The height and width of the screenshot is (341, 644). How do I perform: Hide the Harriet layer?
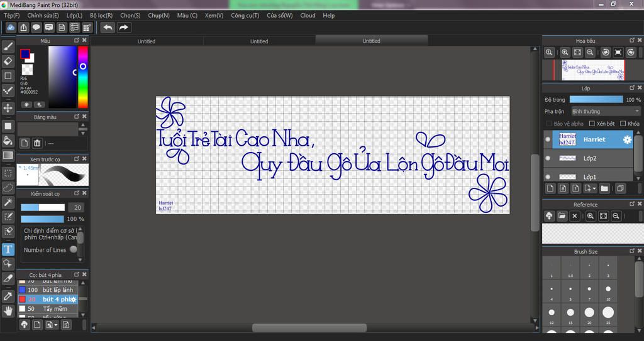548,139
